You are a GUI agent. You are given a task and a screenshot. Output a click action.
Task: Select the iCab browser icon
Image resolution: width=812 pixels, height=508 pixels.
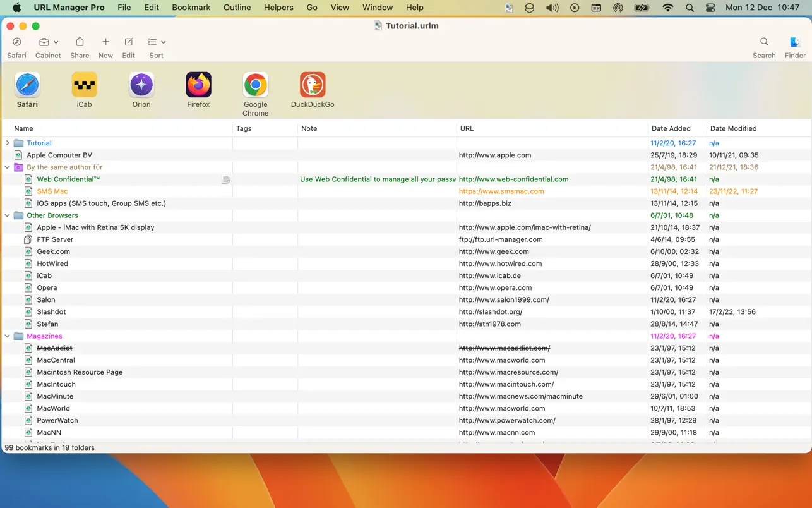click(84, 85)
